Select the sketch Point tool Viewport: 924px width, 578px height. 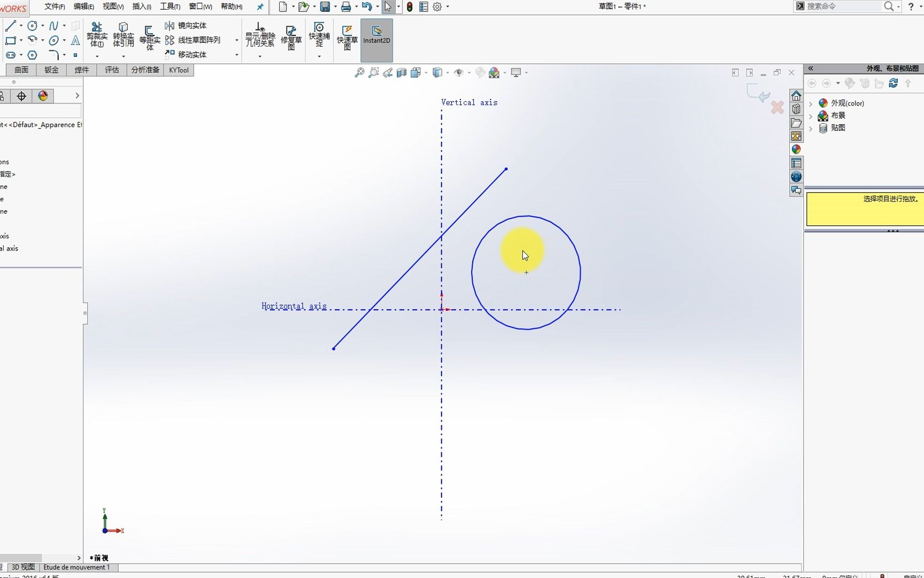point(75,55)
